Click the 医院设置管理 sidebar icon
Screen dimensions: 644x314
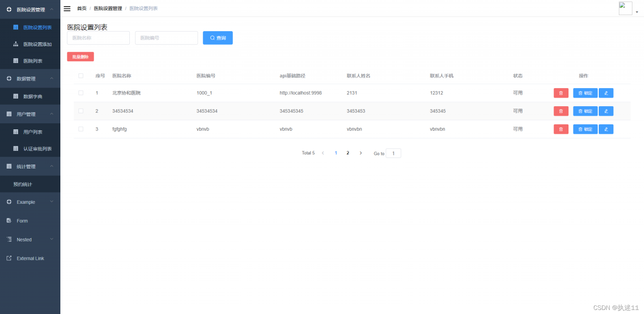point(9,10)
